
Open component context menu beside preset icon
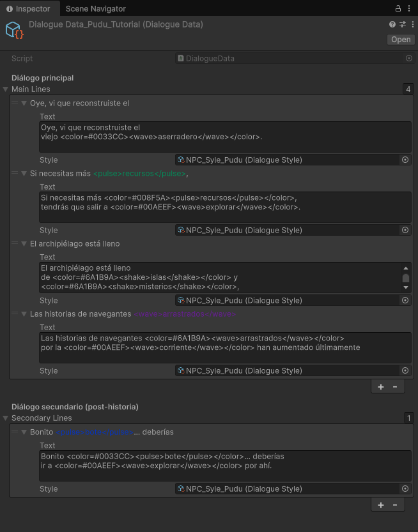[x=412, y=24]
